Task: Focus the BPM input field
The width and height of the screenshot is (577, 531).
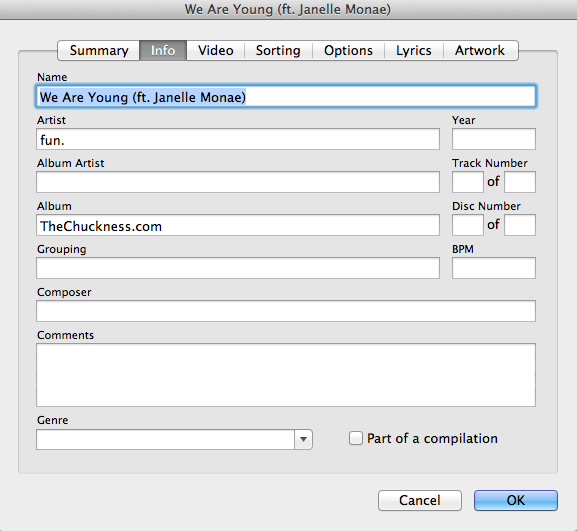Action: [493, 268]
